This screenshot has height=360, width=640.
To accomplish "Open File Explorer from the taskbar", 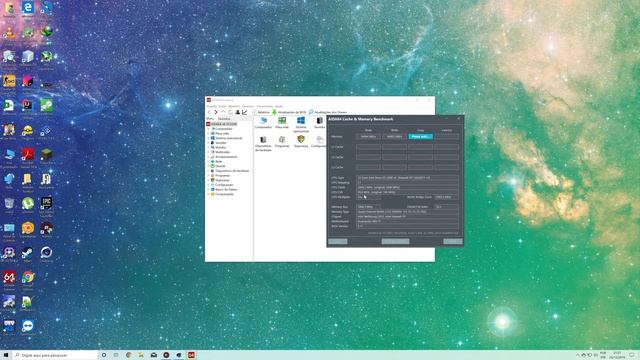I will coord(141,355).
